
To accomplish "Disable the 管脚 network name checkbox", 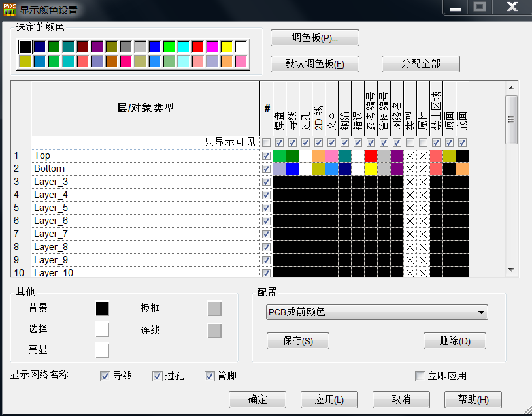I will pos(210,376).
